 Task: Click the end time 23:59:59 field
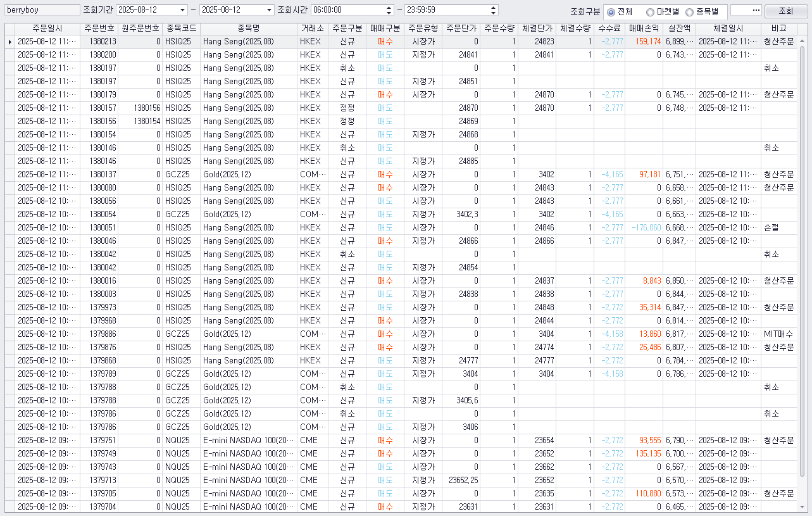447,10
